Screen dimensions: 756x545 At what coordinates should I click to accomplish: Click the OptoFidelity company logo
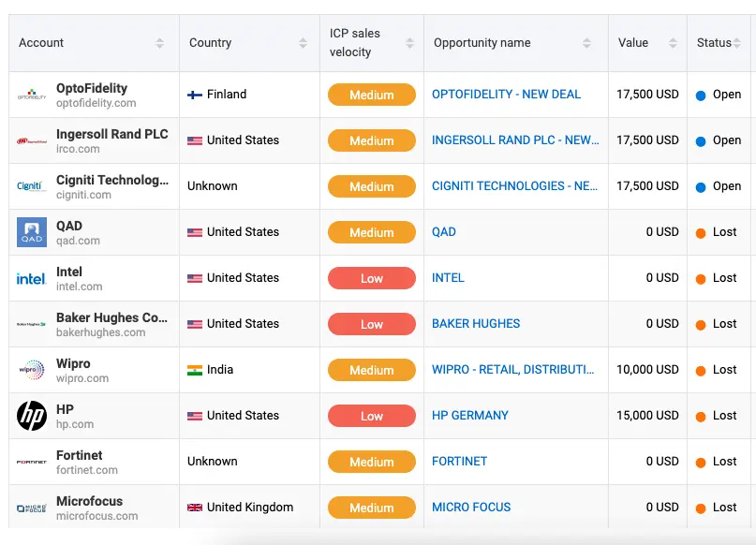32,95
